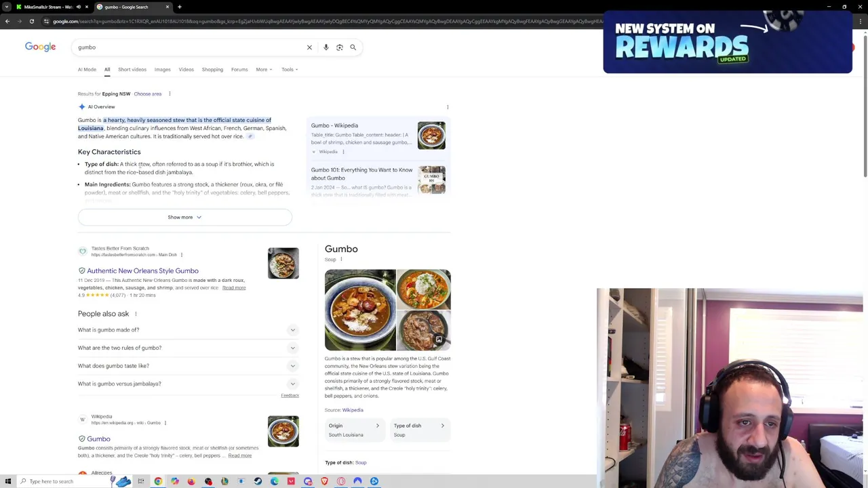Screen dimensions: 868x488
Task: Switch to Images results tab
Action: (162, 69)
